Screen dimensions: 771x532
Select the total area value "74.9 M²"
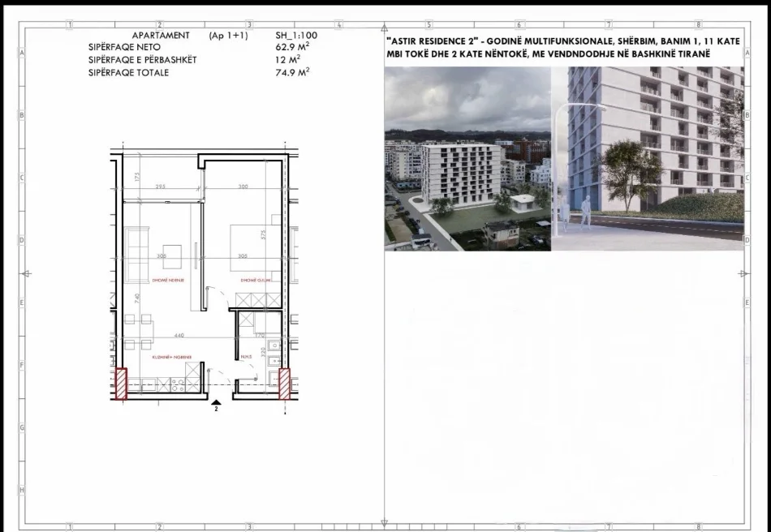[x=292, y=73]
